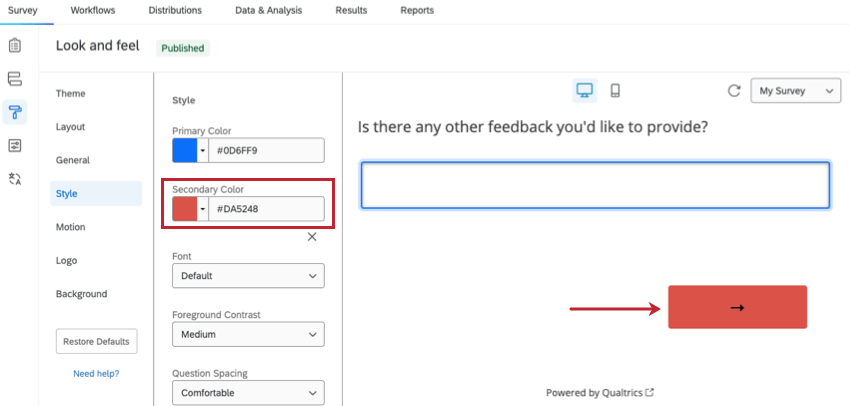Screen dimensions: 850x406
Task: Open the survey builder clipboard icon
Action: pos(15,46)
